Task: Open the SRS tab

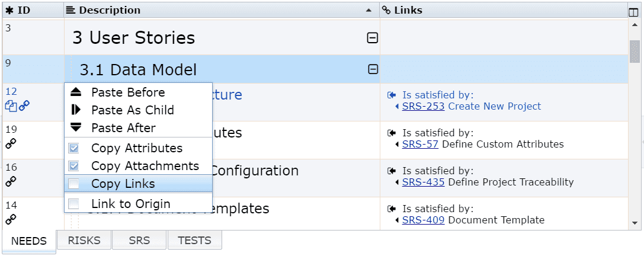Action: pos(139,241)
